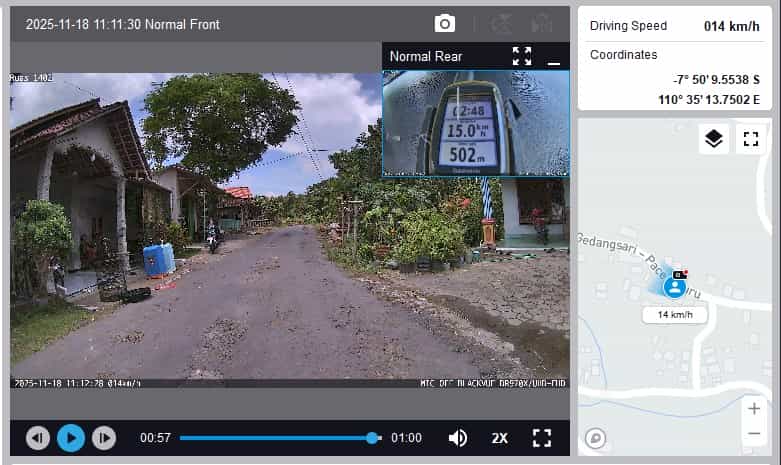Step forward to next frame
Screen dimensions: 781x465
tap(103, 437)
